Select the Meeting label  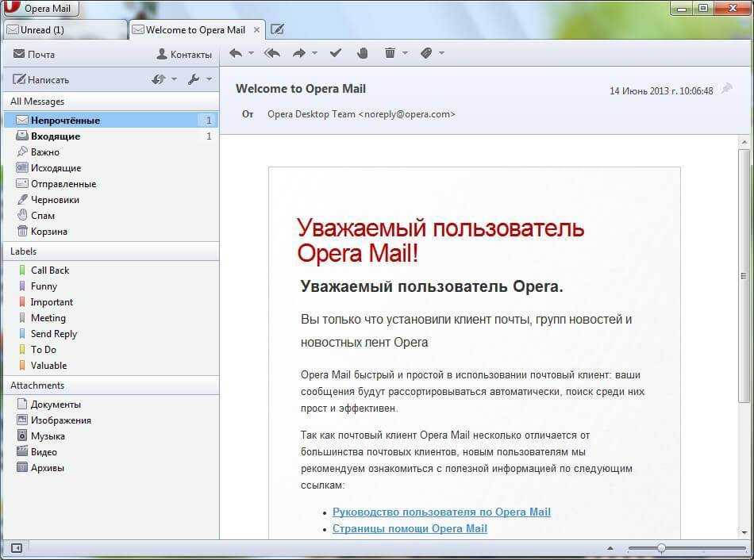pos(111,318)
